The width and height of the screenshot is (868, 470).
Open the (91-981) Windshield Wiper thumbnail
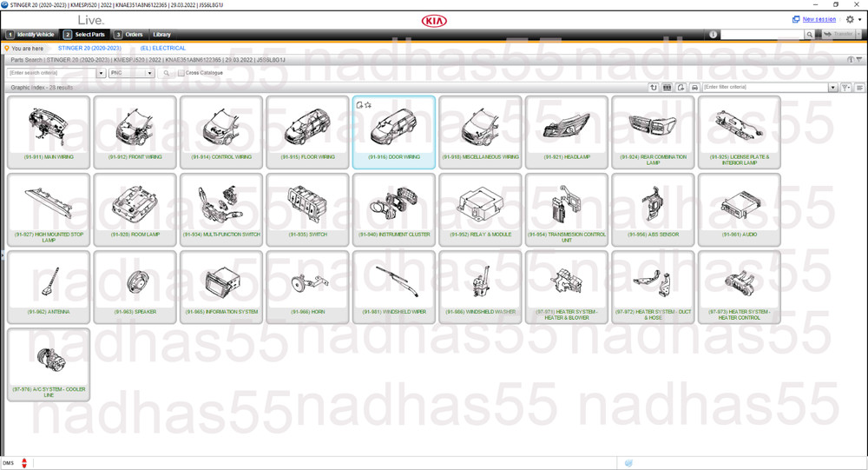tap(394, 287)
